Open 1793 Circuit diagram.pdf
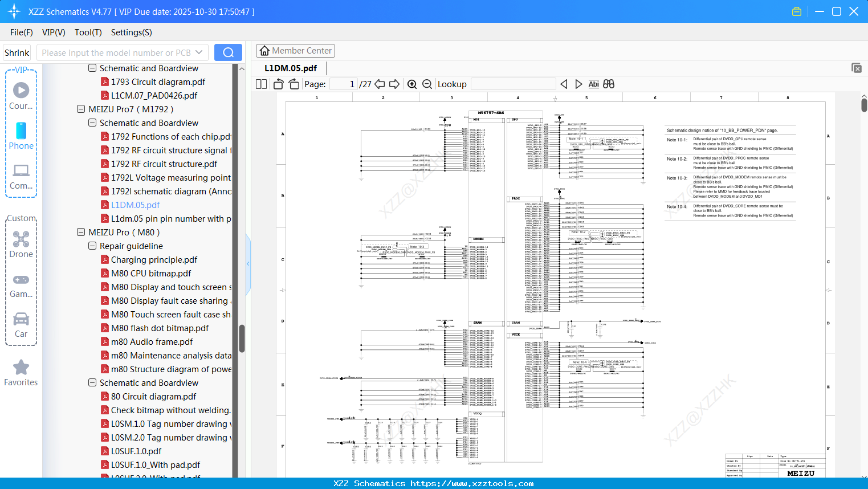 point(158,81)
